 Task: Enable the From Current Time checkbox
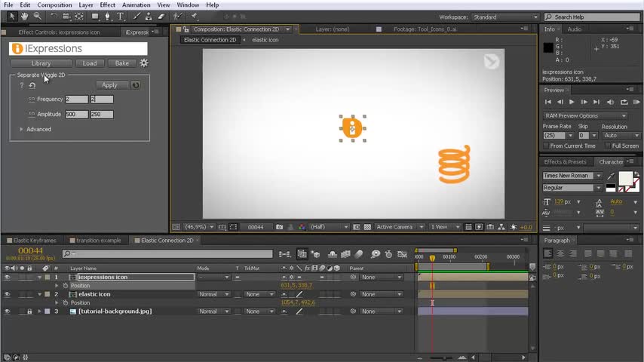(x=547, y=146)
